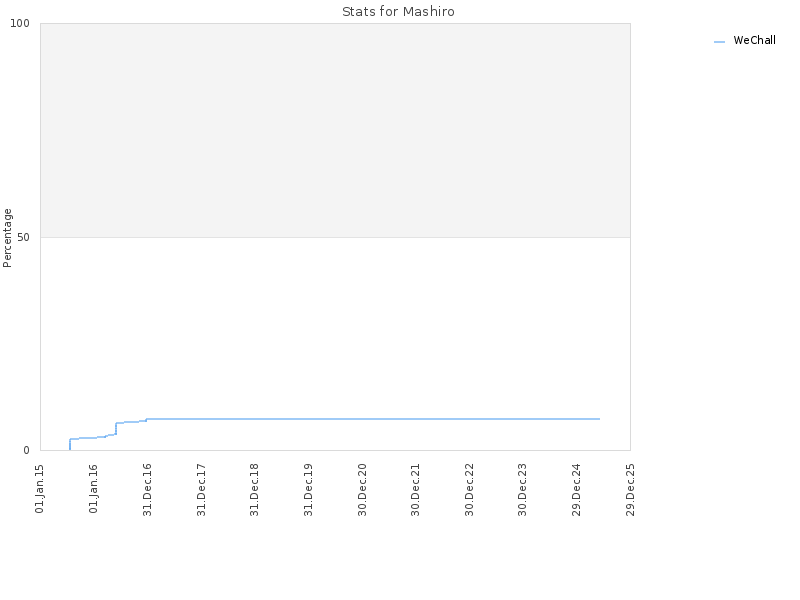Click the 31.Dec.17 x-axis date label
The height and width of the screenshot is (600, 800).
point(201,489)
